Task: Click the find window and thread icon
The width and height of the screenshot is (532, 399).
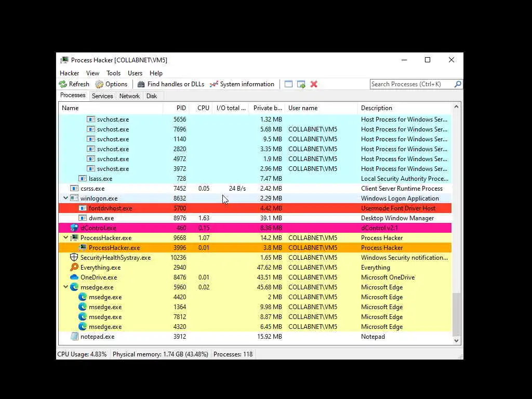Action: pos(301,84)
